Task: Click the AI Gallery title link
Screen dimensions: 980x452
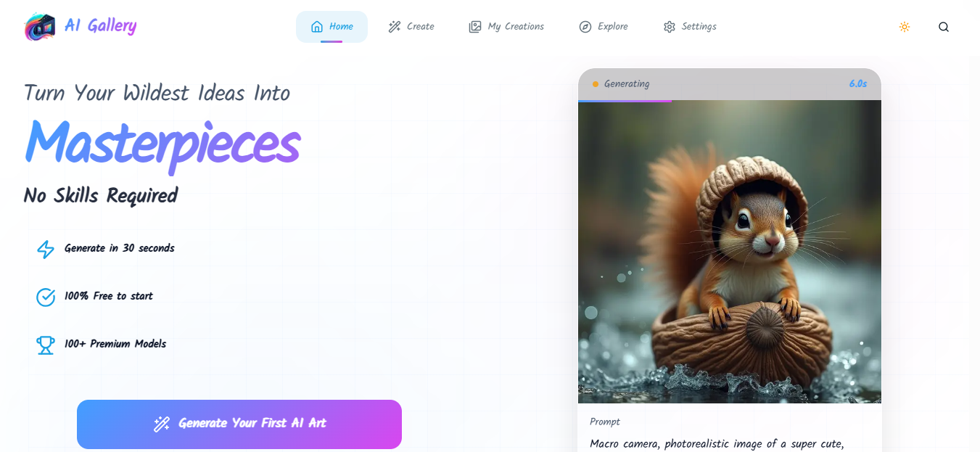Action: [x=100, y=26]
